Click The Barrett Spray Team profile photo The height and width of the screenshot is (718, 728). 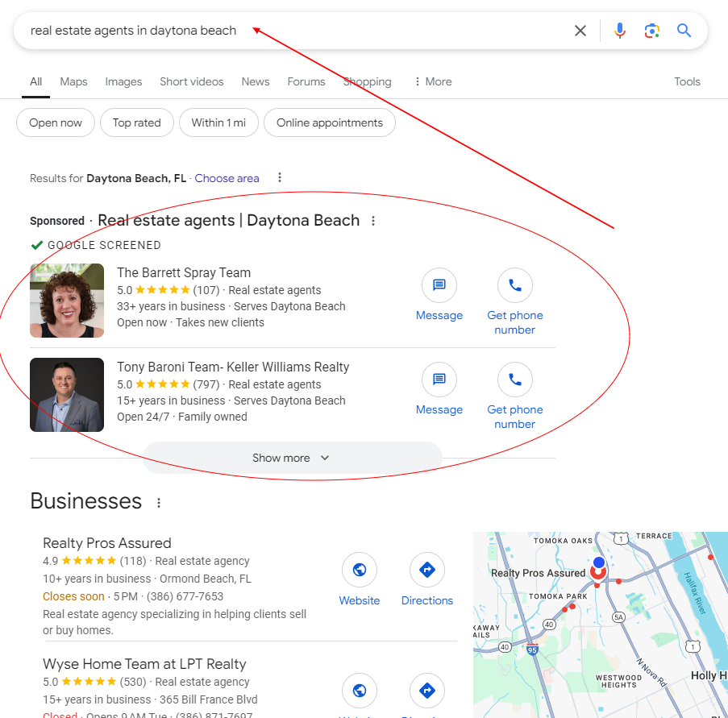(x=67, y=301)
